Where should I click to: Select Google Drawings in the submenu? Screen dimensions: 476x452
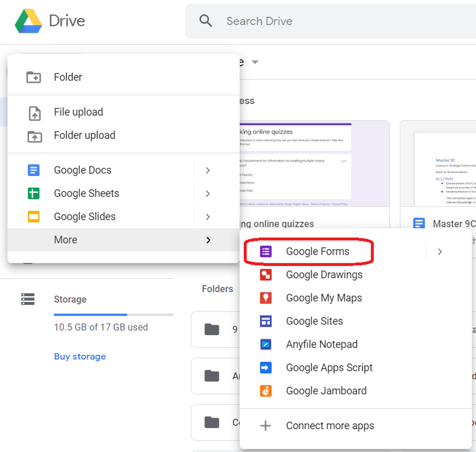(356, 274)
